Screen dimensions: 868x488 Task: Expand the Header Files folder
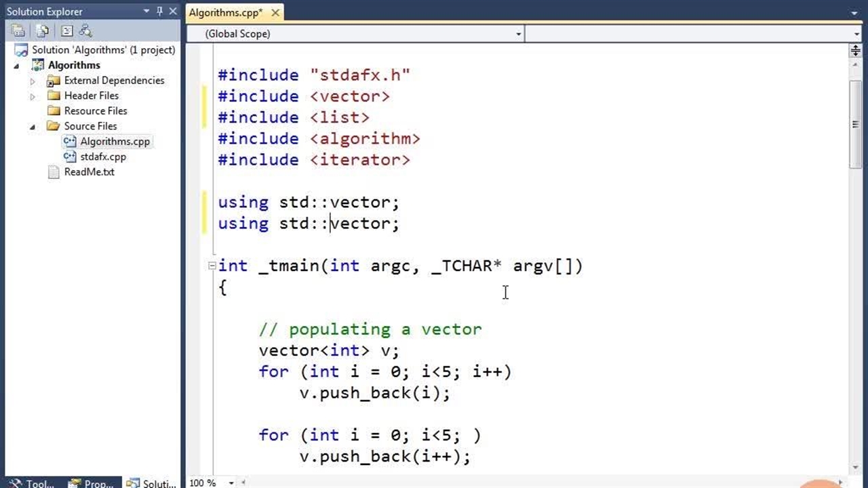(x=32, y=96)
